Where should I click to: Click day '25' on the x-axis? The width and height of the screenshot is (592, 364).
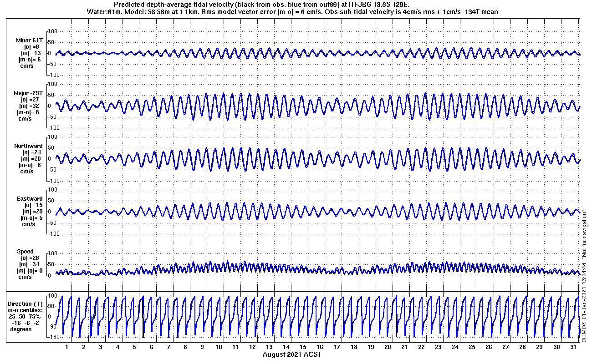point(472,347)
